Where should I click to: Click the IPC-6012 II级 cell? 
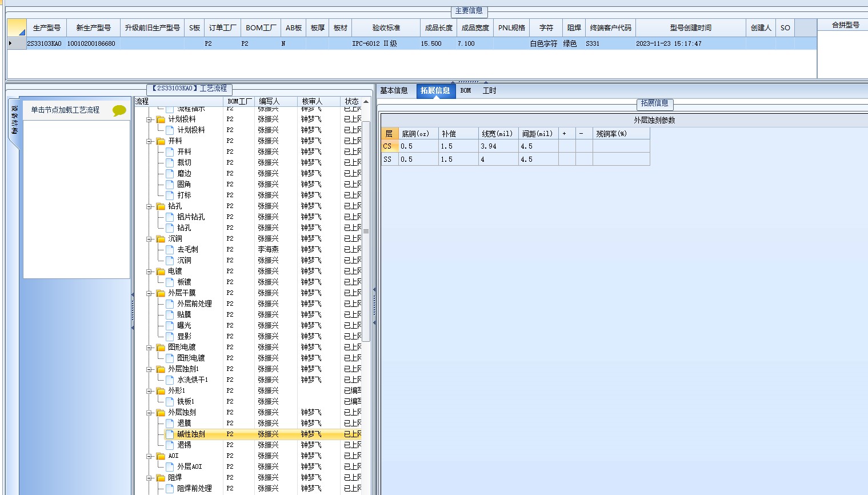point(386,43)
